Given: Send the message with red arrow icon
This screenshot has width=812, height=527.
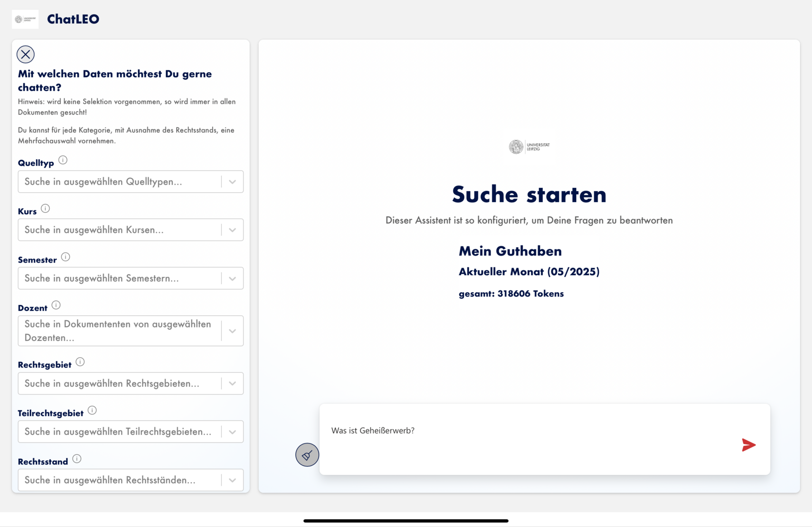Looking at the screenshot, I should point(749,445).
